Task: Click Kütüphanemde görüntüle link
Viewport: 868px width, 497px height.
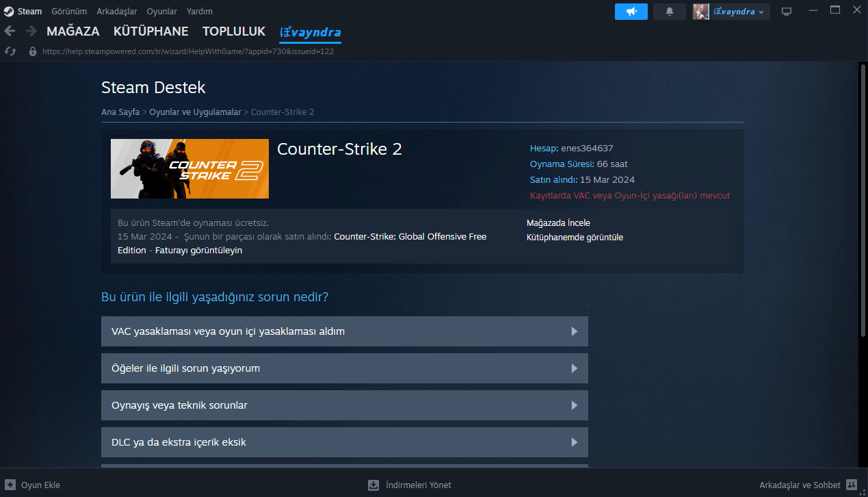Action: point(575,238)
